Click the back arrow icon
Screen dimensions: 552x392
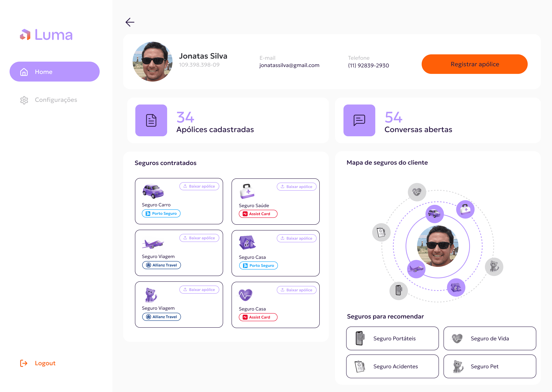(x=130, y=22)
